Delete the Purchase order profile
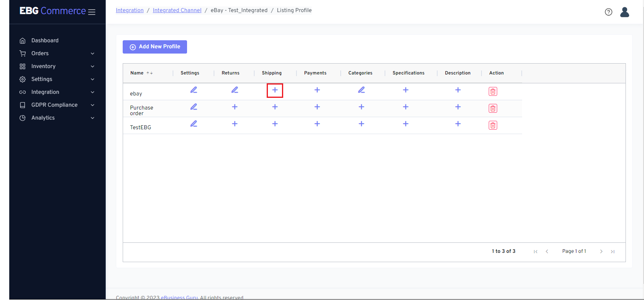 coord(493,108)
